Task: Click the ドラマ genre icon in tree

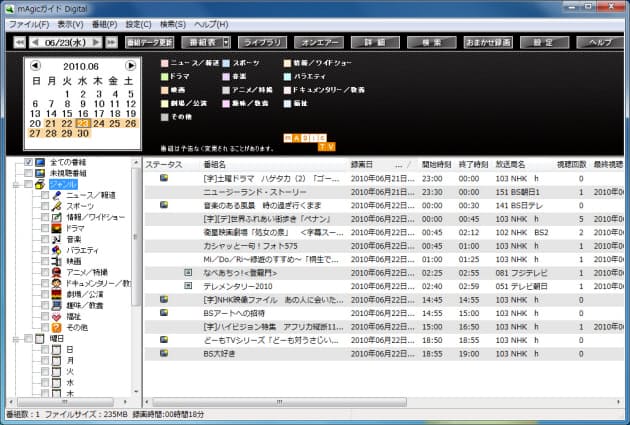Action: tap(58, 228)
